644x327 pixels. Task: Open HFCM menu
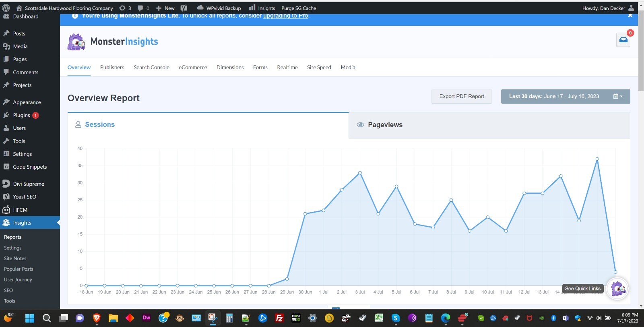click(x=30, y=210)
